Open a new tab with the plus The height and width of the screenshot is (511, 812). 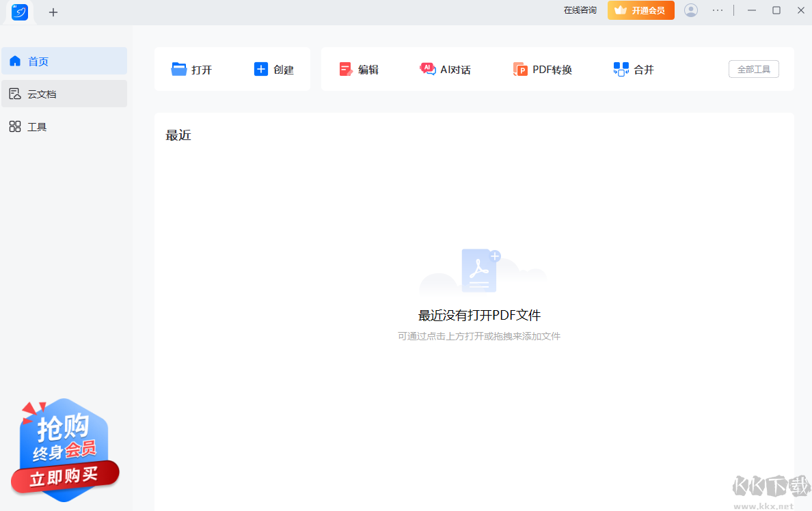53,12
